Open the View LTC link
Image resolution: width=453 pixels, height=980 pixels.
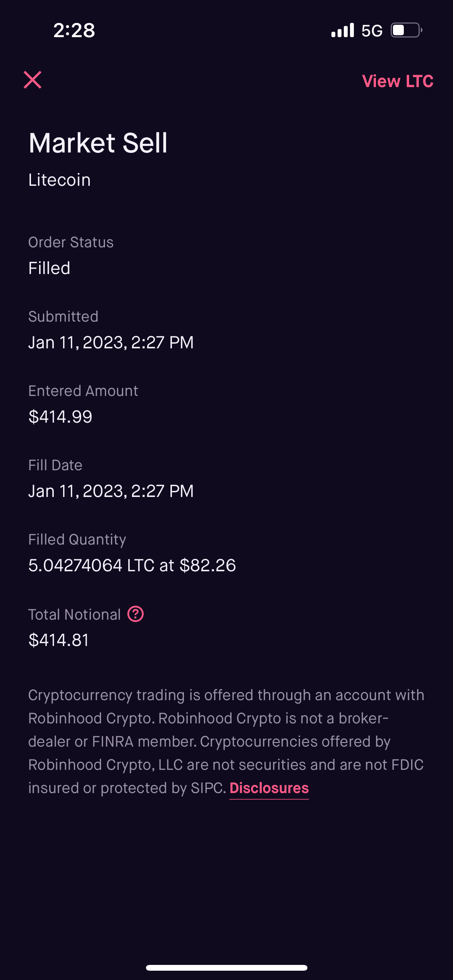coord(397,81)
